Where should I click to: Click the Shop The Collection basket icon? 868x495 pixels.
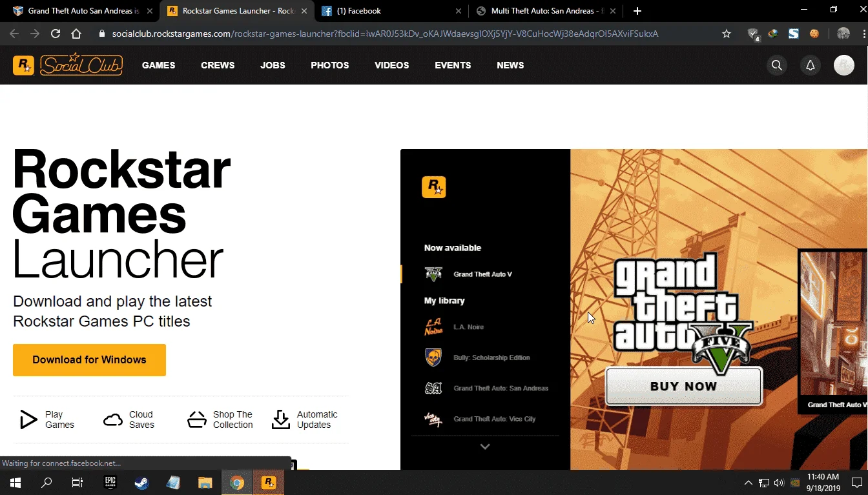pos(197,419)
